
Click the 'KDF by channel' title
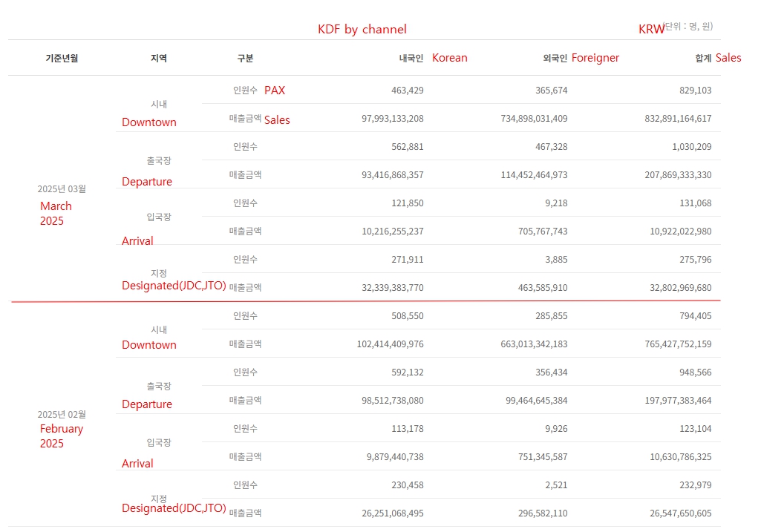362,29
